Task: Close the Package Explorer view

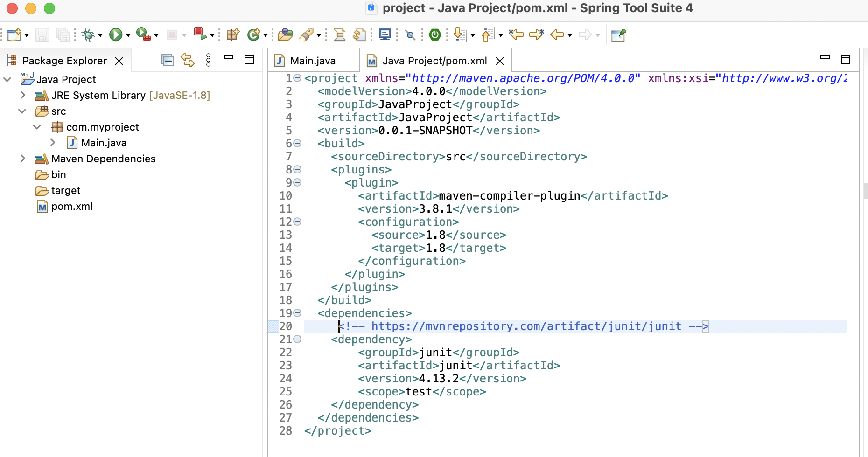Action: click(x=119, y=61)
